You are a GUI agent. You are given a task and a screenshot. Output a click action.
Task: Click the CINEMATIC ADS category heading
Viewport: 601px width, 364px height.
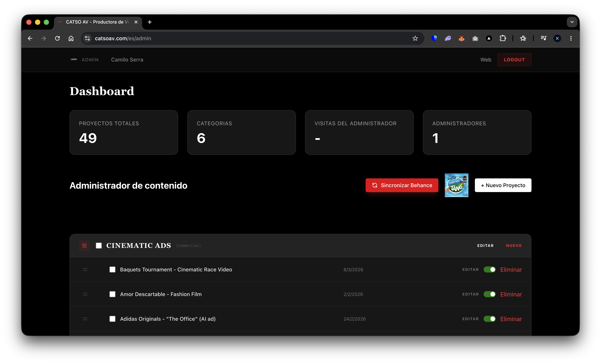click(x=138, y=245)
